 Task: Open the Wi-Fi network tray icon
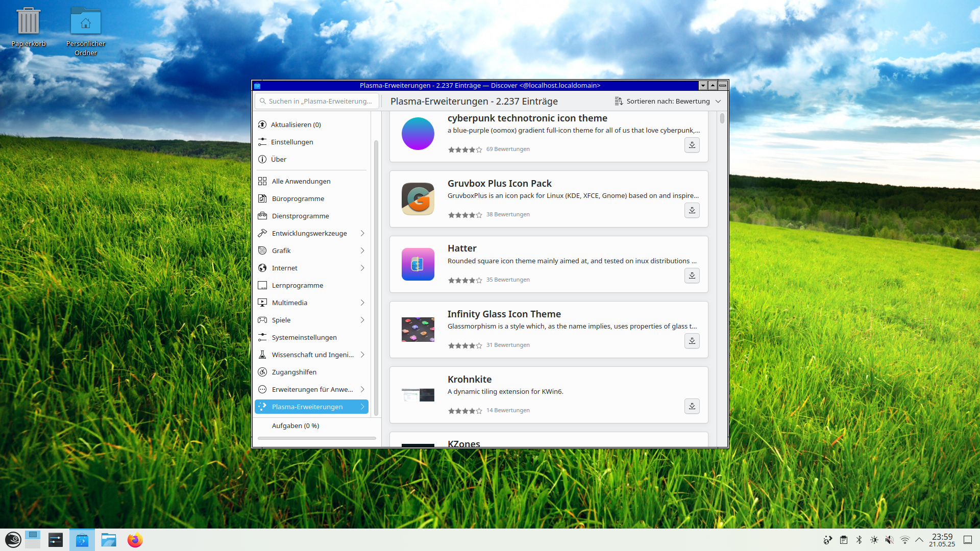click(x=905, y=540)
